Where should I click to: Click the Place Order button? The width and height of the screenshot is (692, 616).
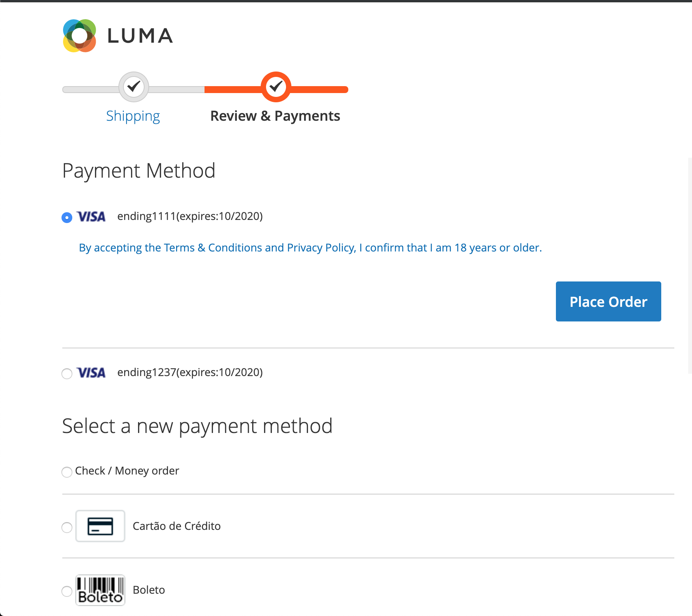click(x=608, y=301)
